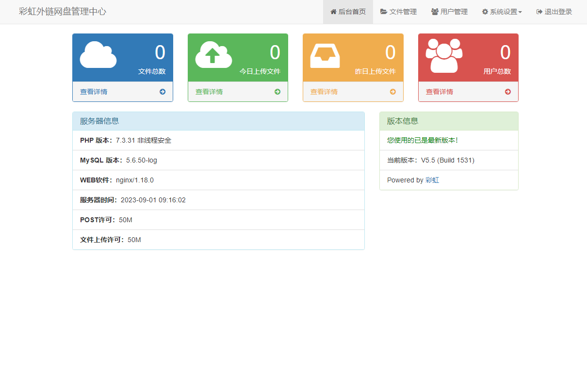Click the green arrow circle icon under 今日上传文件

(x=277, y=92)
